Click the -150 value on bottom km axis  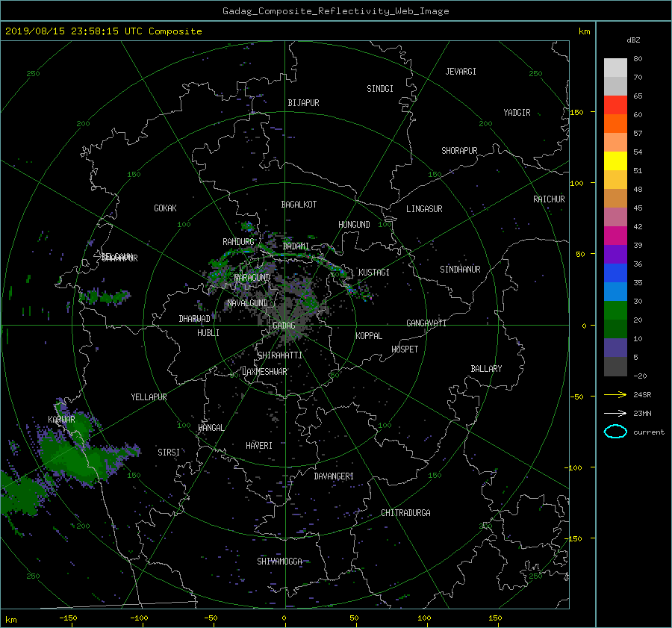[68, 618]
